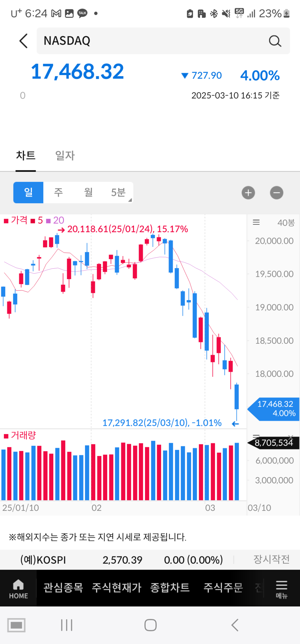Select the 주 weekly period
Image resolution: width=300 pixels, height=644 pixels.
point(58,192)
